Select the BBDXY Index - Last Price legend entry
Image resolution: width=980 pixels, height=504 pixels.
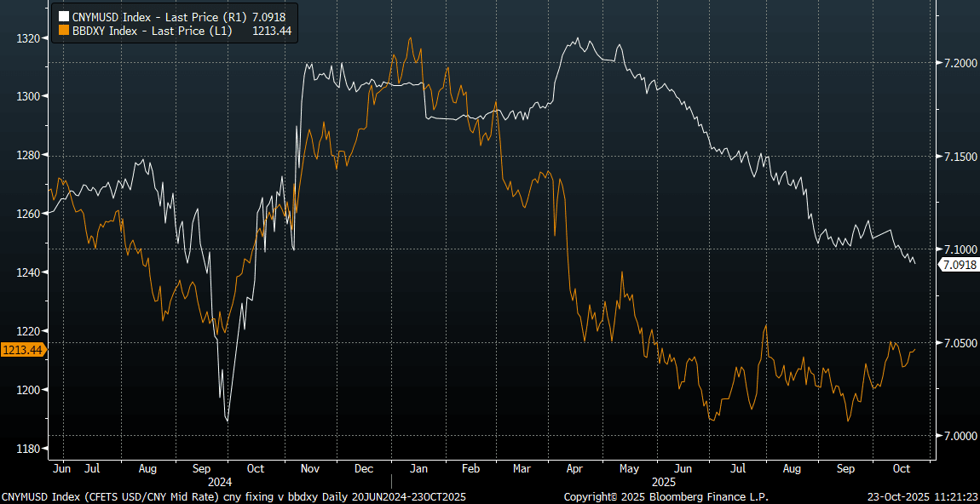[175, 29]
